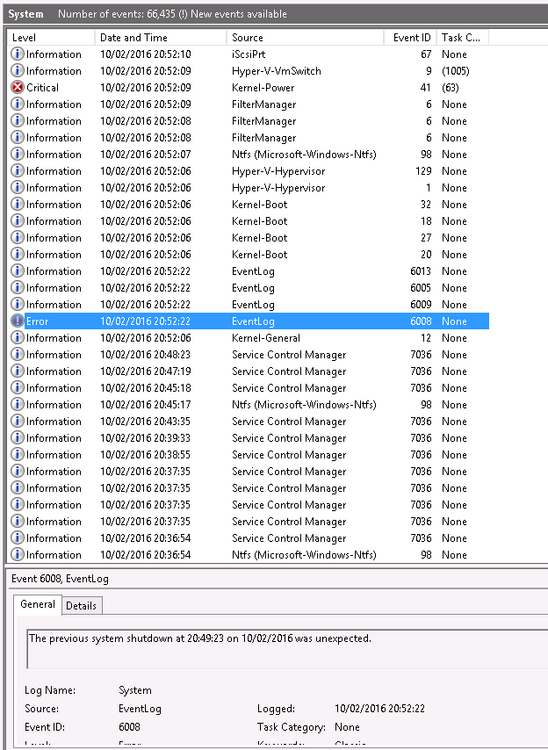Open the General tab

tap(37, 604)
